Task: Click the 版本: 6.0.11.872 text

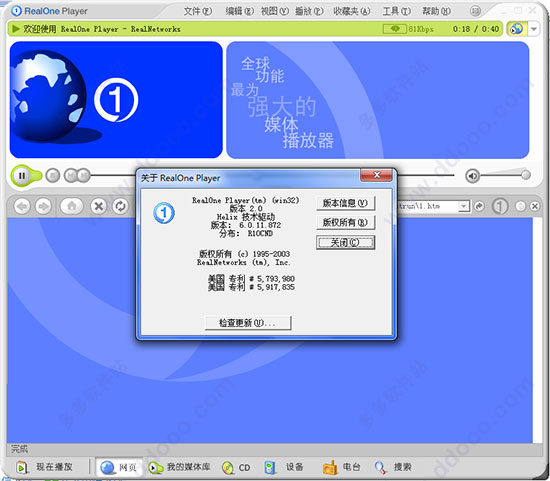Action: click(246, 225)
